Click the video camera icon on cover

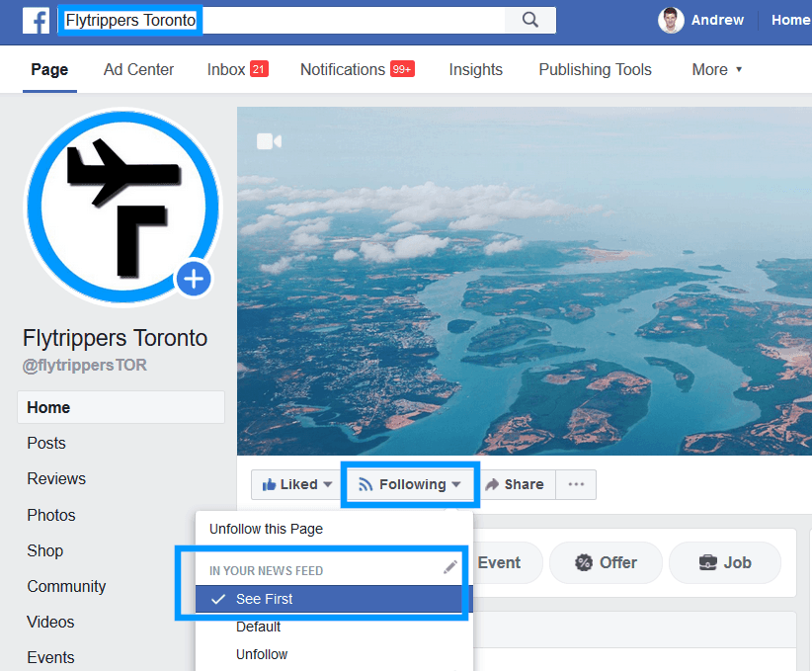click(x=270, y=141)
